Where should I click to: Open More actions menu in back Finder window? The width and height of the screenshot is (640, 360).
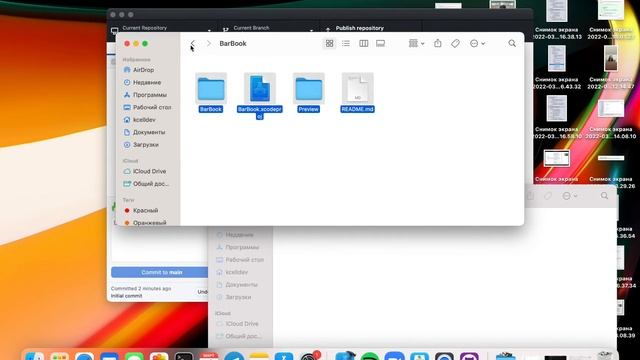pos(569,196)
